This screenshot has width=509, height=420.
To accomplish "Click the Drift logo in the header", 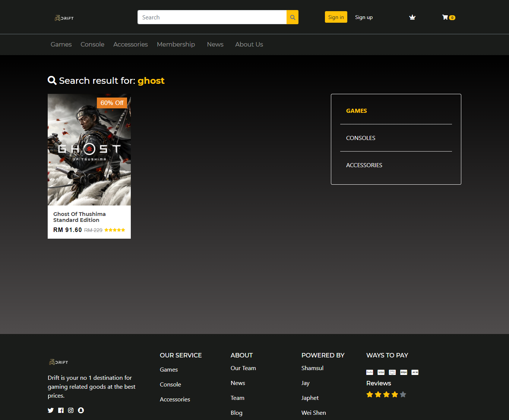I will tap(64, 17).
